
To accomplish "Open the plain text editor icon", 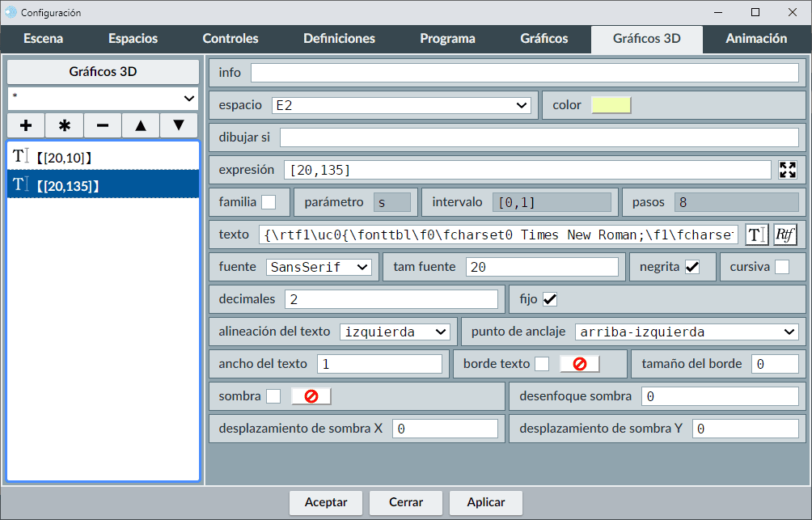I will pyautogui.click(x=756, y=235).
